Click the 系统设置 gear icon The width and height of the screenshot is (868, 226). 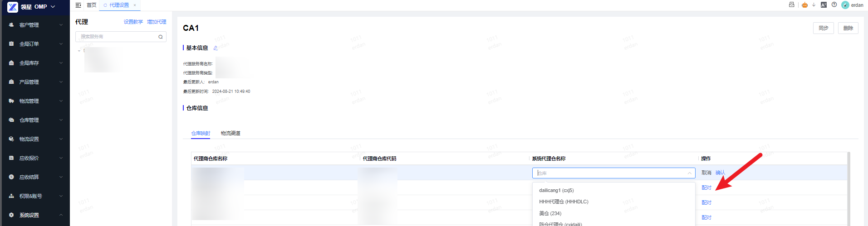[11, 215]
